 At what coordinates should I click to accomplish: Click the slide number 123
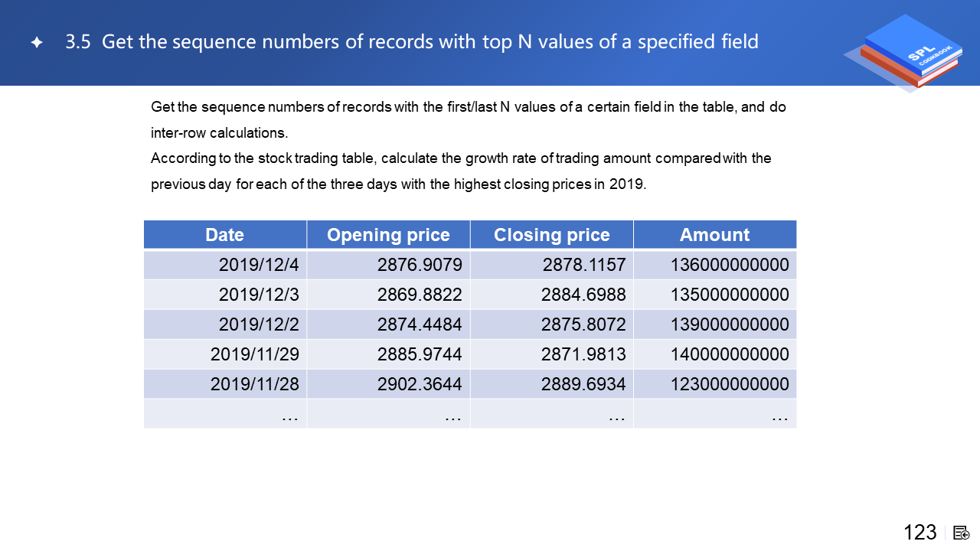[x=920, y=533]
